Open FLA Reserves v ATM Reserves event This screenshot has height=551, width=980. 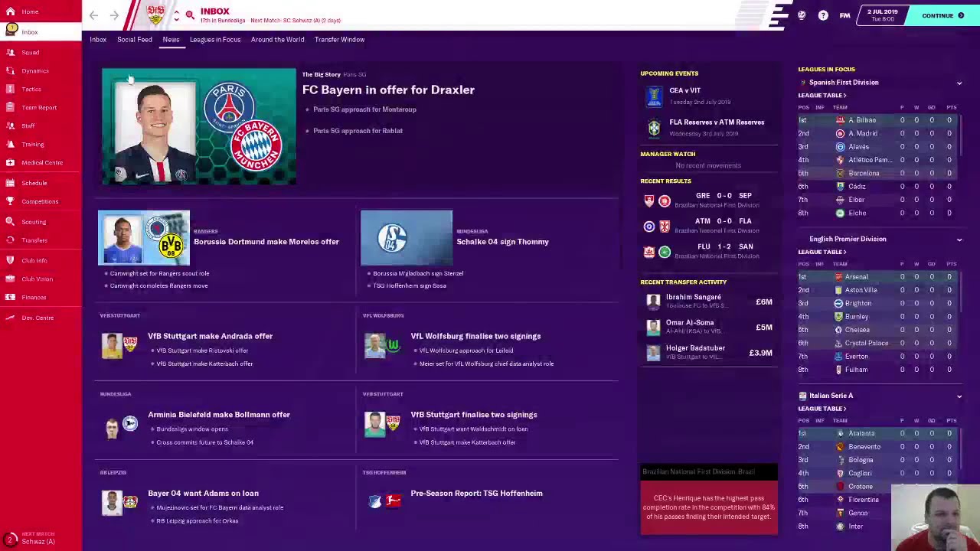click(x=709, y=127)
